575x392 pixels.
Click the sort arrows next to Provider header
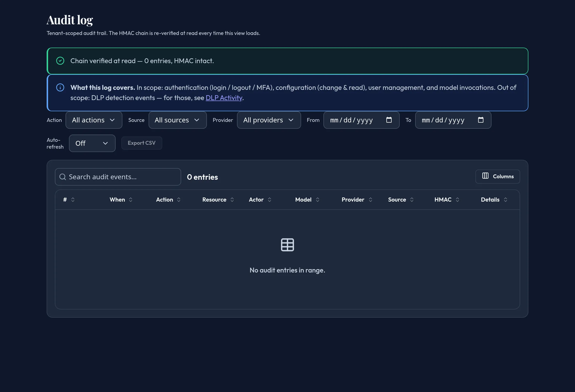click(370, 200)
